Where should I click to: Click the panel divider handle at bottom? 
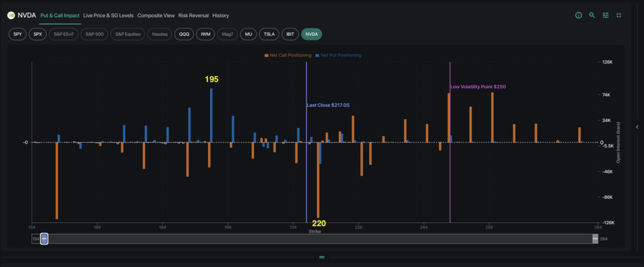[x=321, y=257]
